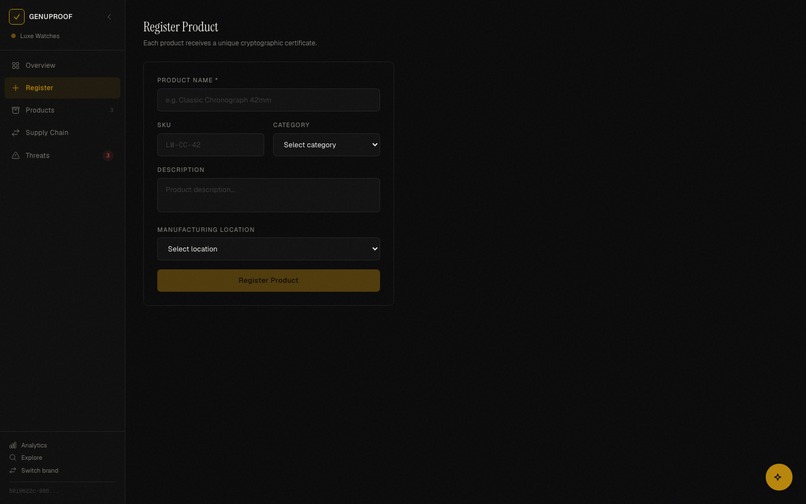Image resolution: width=806 pixels, height=504 pixels.
Task: Click Switch brand link
Action: (40, 471)
